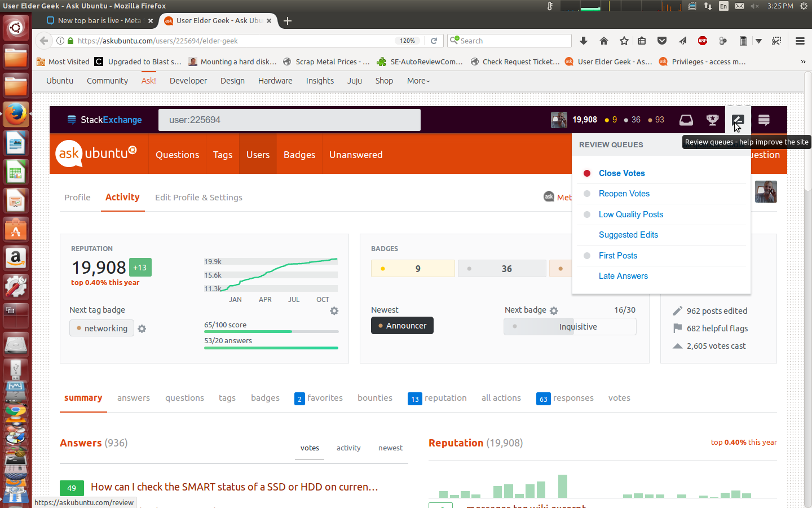Open the achievements trophy icon
The image size is (812, 508).
[x=712, y=120]
